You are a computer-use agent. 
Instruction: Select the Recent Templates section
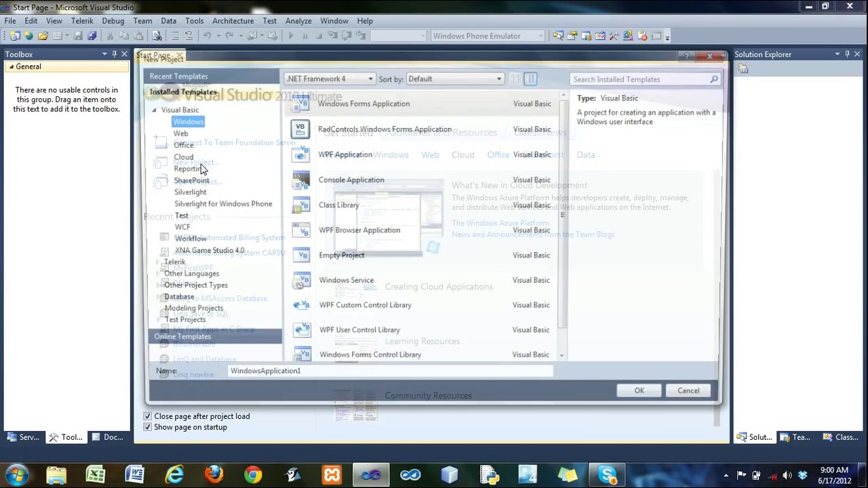point(214,77)
